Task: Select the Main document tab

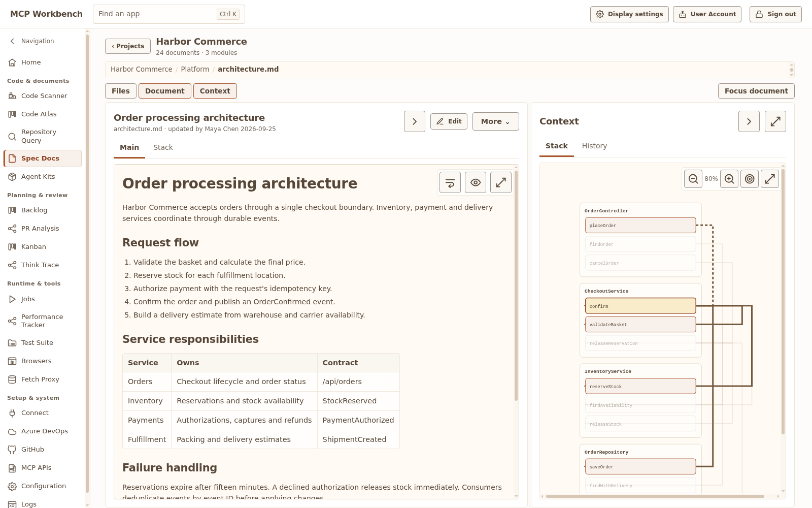Action: pyautogui.click(x=129, y=147)
